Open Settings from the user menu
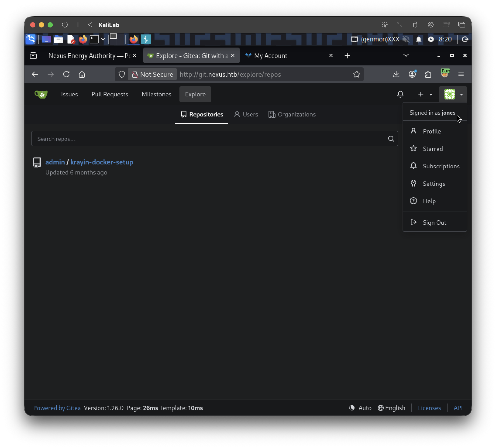The width and height of the screenshot is (496, 448). coord(434,184)
